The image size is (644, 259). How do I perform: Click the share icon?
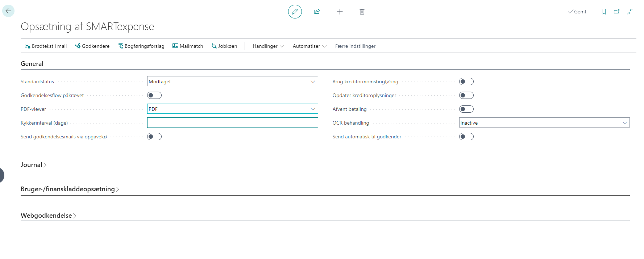(x=317, y=12)
